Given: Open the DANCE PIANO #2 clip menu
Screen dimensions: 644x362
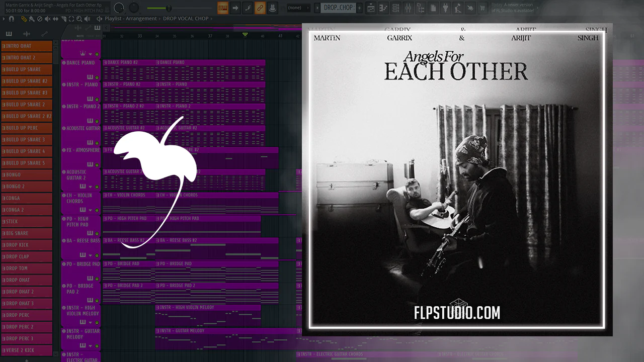Looking at the screenshot, I should [x=105, y=62].
